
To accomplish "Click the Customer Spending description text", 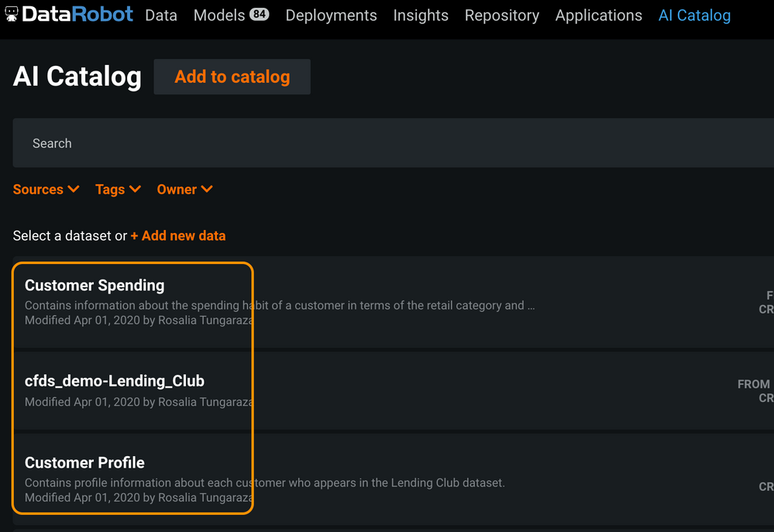I will pos(280,305).
